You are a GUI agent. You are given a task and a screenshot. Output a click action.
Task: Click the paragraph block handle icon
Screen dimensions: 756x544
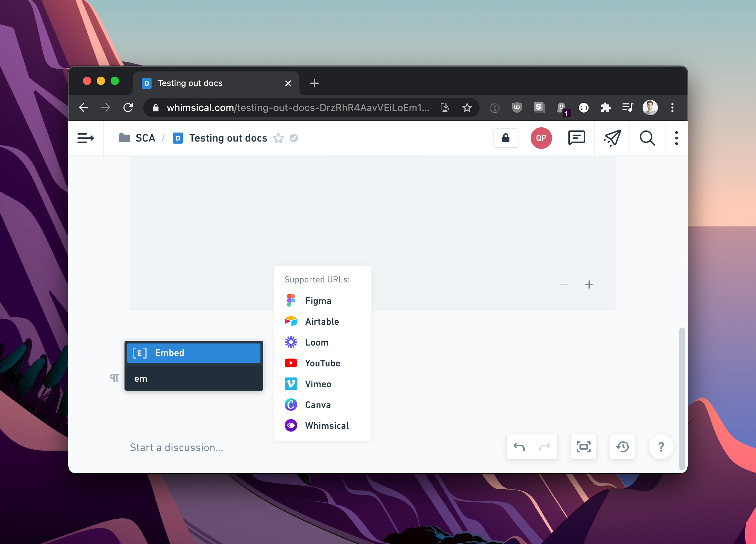(x=114, y=378)
